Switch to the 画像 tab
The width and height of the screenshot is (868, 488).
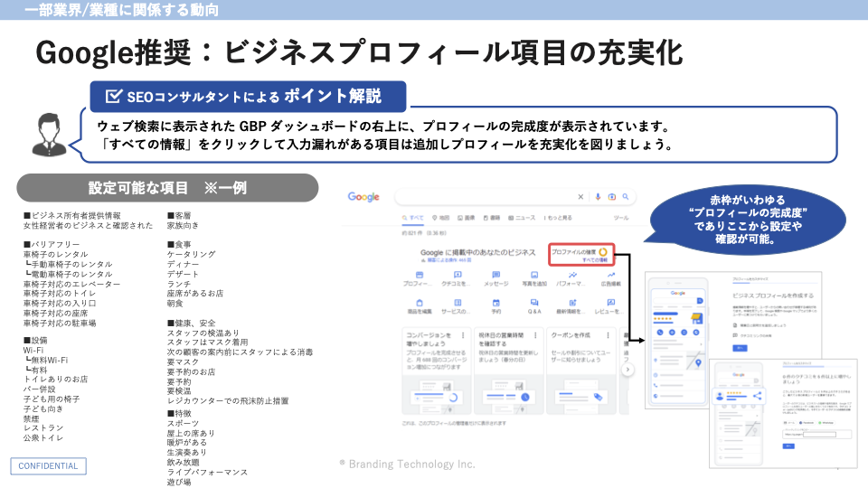[x=467, y=218]
